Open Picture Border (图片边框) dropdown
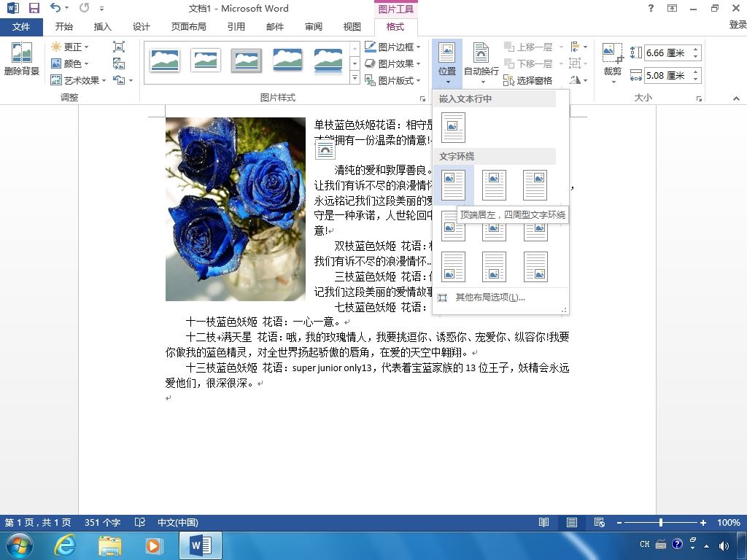This screenshot has width=747, height=560. point(392,47)
